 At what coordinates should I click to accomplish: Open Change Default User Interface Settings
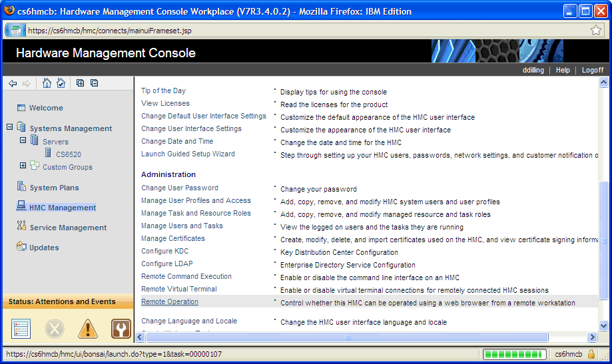coord(204,116)
